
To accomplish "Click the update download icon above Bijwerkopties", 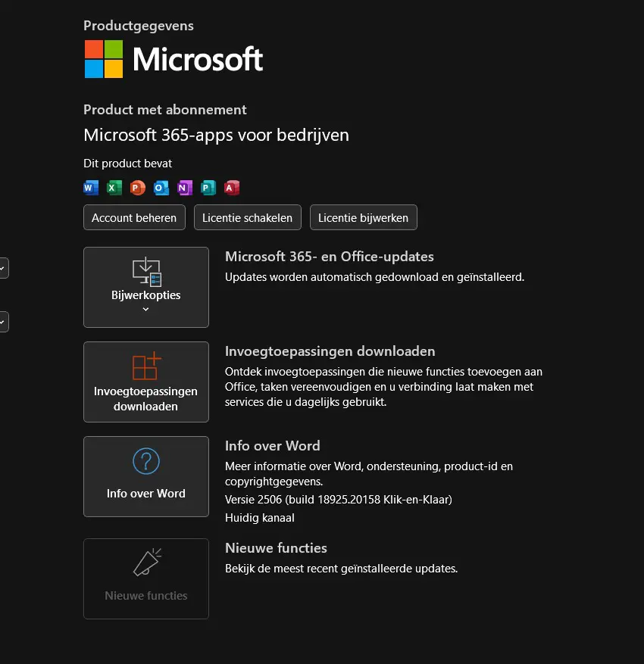I will coord(146,272).
